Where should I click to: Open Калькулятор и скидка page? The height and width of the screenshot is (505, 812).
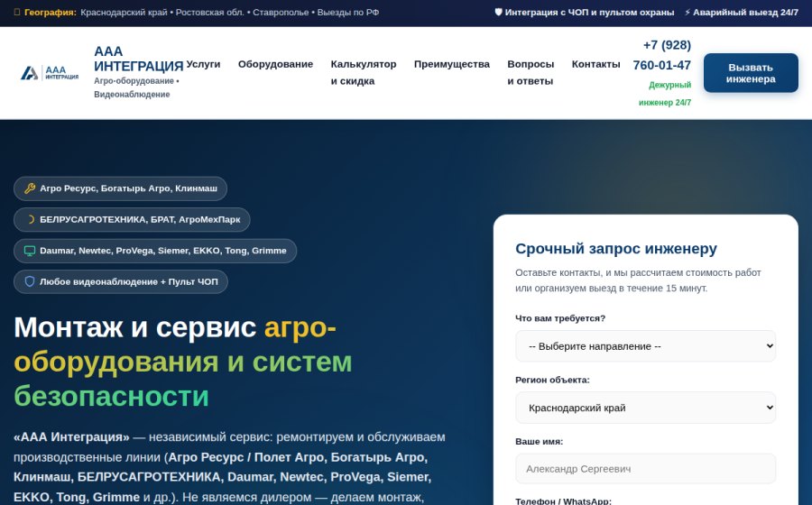[x=364, y=72]
